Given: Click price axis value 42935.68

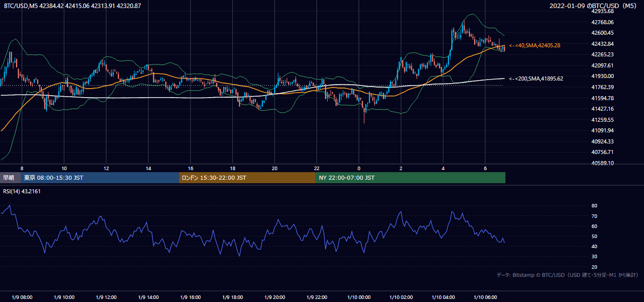Looking at the screenshot, I should point(602,11).
